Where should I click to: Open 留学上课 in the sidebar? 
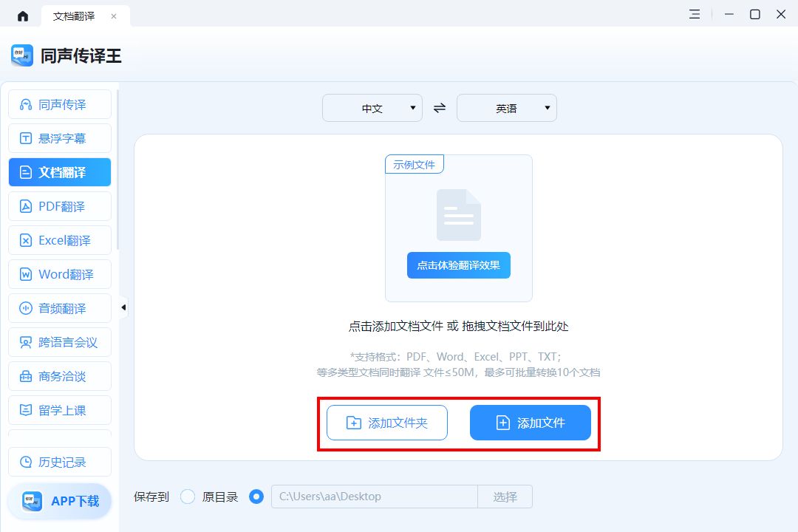point(60,410)
